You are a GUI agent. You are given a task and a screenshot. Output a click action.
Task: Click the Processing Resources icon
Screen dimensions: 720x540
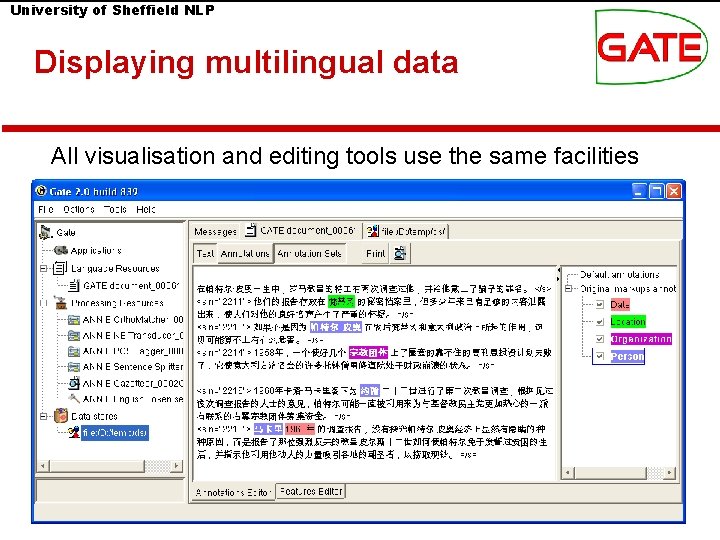pos(61,303)
